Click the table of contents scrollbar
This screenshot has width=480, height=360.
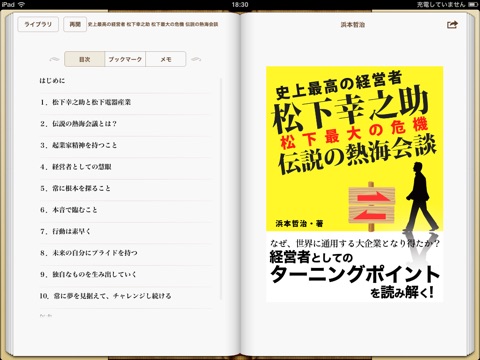pyautogui.click(x=221, y=189)
